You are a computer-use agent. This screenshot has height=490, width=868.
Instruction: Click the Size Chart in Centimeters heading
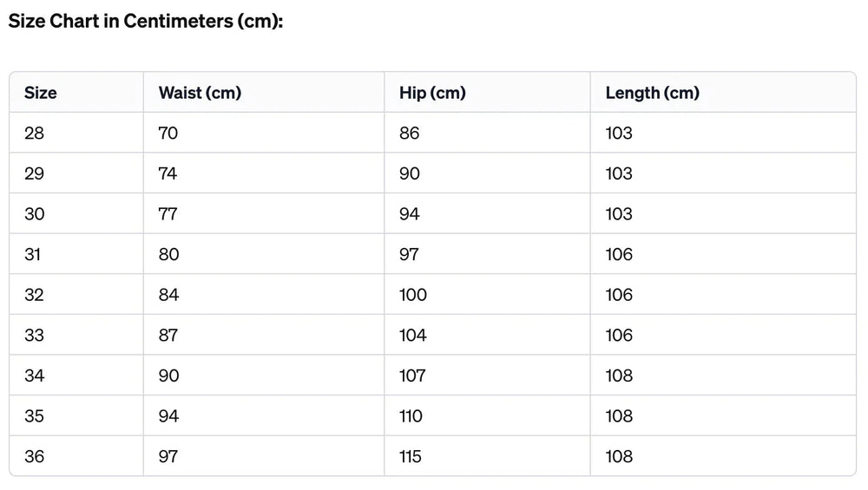[x=146, y=22]
